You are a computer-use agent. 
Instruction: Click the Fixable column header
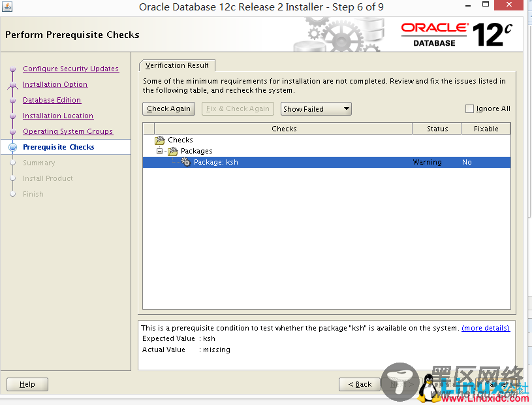tap(486, 129)
